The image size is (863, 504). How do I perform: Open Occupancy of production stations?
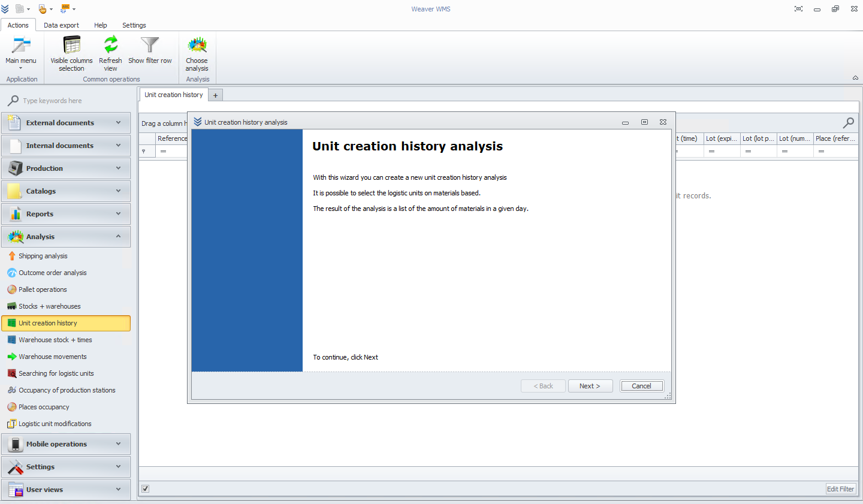pos(66,390)
